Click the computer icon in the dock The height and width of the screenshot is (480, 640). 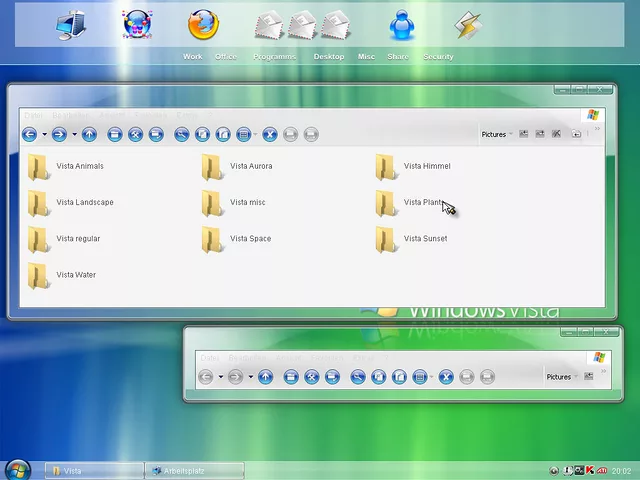point(71,25)
